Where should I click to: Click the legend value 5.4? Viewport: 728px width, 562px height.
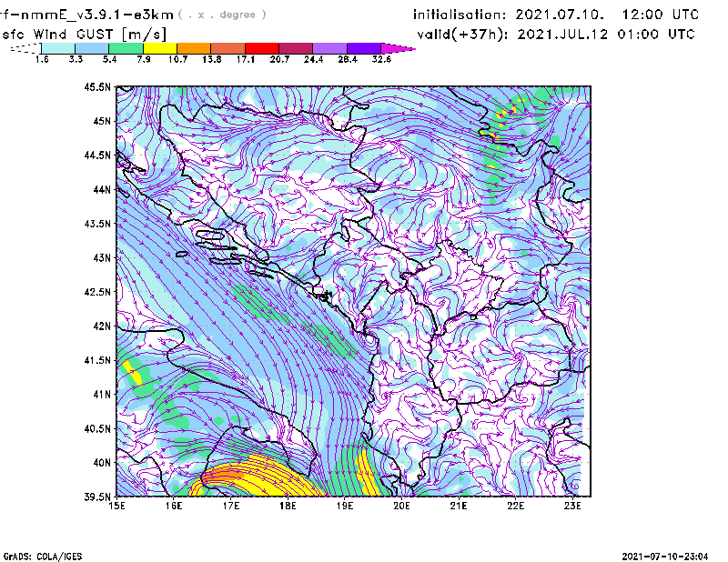[x=109, y=59]
